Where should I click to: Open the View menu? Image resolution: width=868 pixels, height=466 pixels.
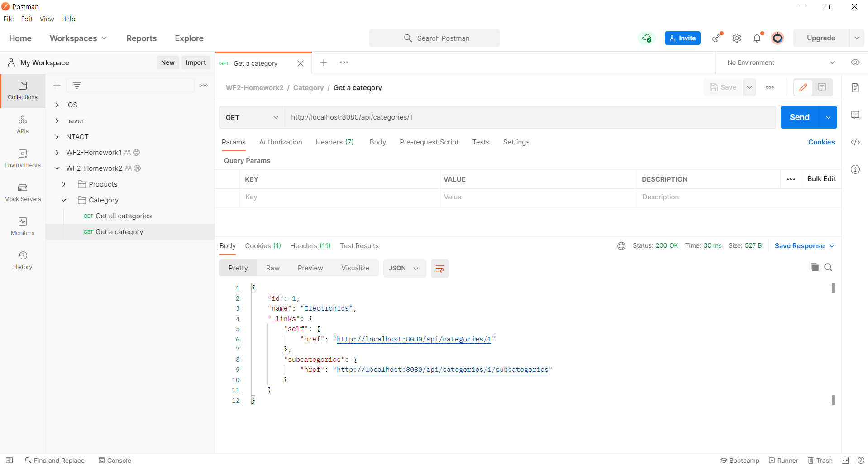[x=47, y=19]
